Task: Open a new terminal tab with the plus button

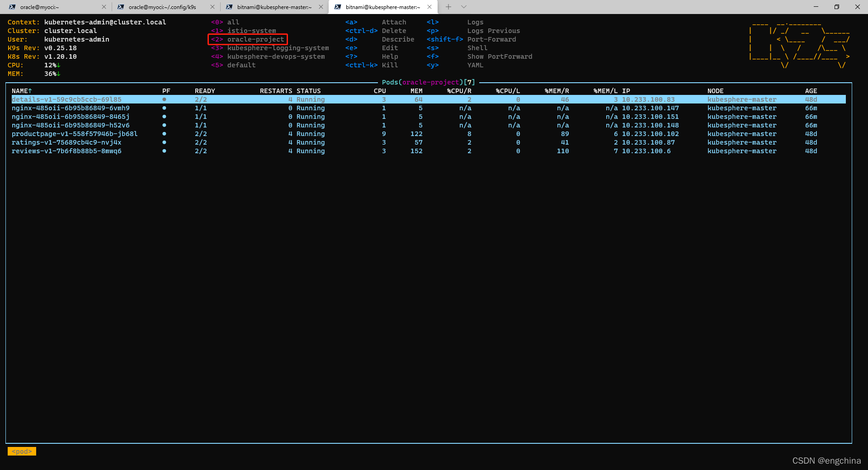Action: 448,7
